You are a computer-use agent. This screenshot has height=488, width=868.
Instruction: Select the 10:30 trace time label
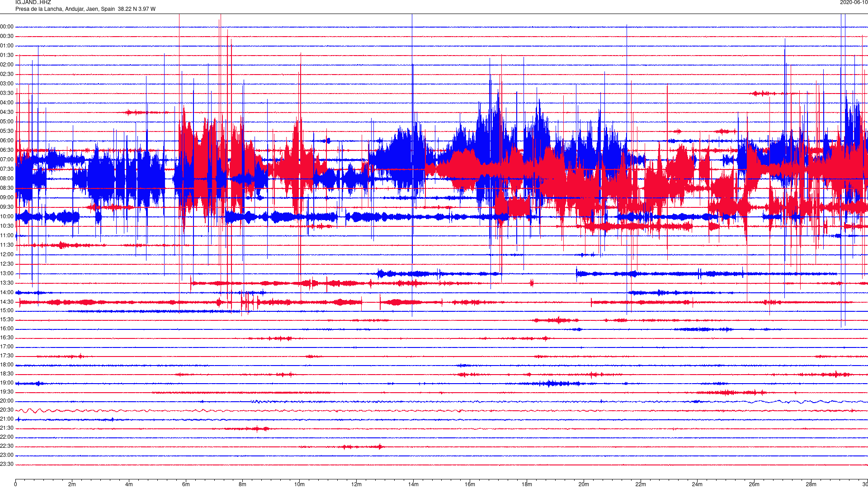7,226
